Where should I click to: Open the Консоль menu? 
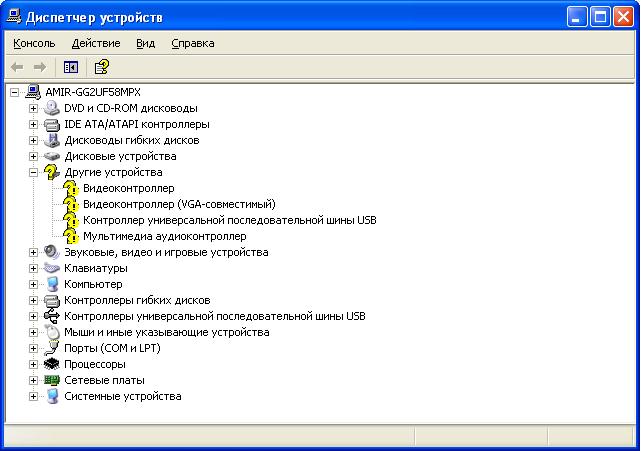(34, 43)
